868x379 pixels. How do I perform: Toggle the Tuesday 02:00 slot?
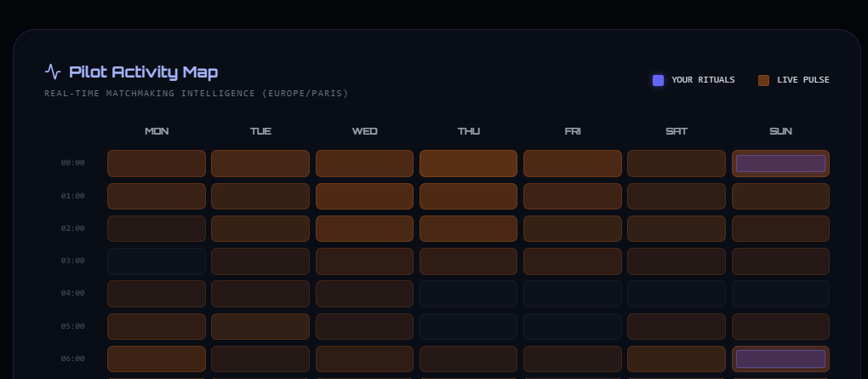click(260, 228)
